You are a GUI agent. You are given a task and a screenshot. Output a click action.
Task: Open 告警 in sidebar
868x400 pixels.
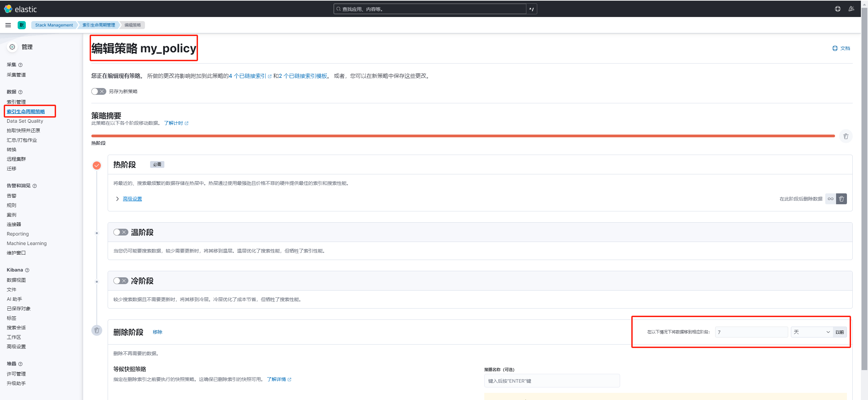tap(12, 196)
